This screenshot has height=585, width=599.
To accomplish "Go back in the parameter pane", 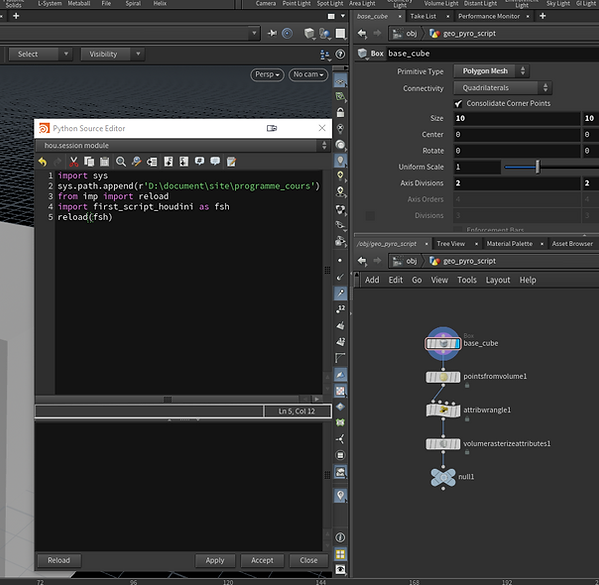I will tap(362, 34).
